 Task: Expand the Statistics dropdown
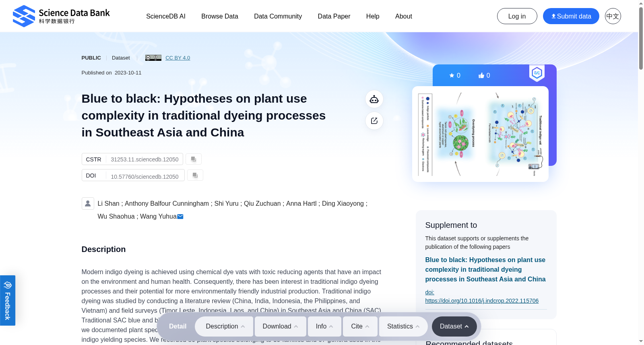coord(404,326)
